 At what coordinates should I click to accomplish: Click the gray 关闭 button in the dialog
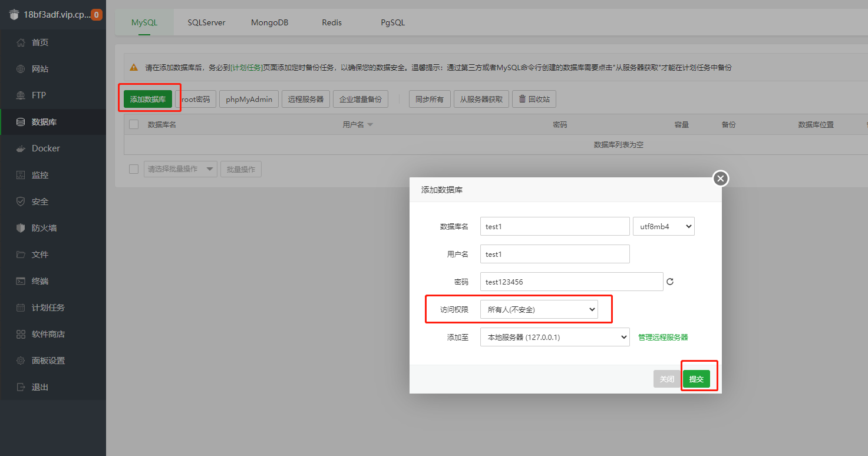tap(667, 379)
